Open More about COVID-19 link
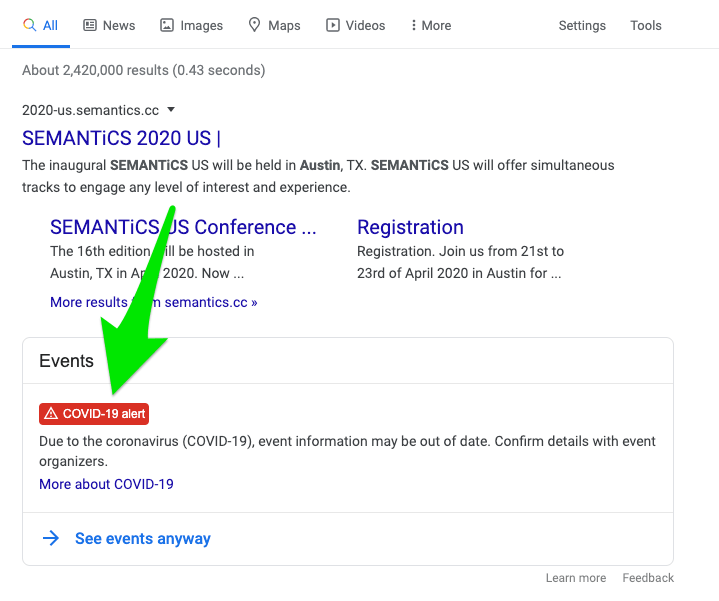Screen dimensions: 719x601 [x=106, y=484]
